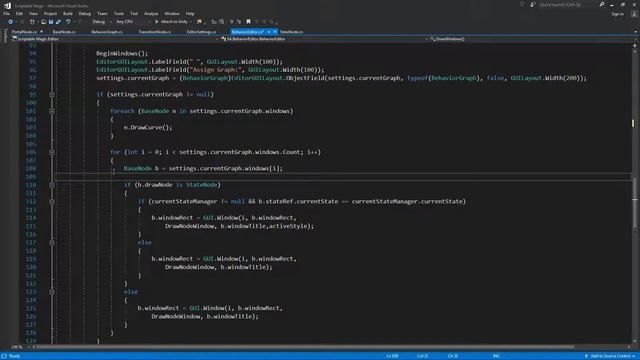Open the Debug configuration dropdown
The height and width of the screenshot is (360, 640).
coord(101,22)
